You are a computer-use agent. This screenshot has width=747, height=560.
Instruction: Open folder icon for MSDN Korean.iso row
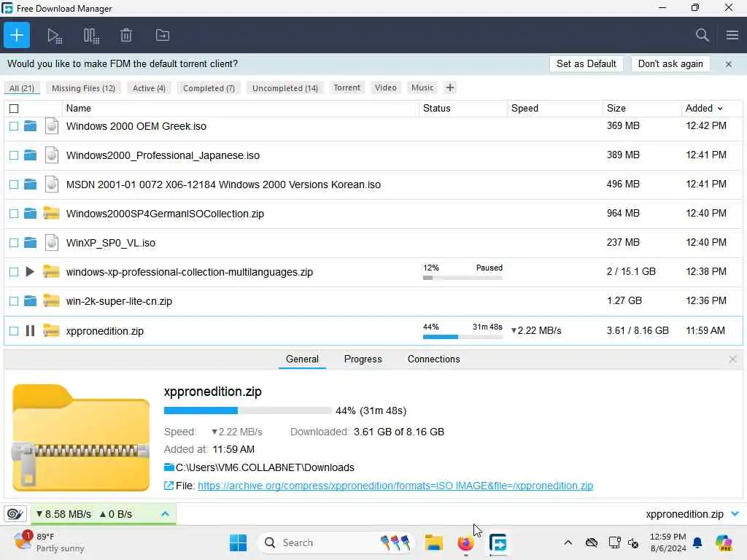[30, 184]
